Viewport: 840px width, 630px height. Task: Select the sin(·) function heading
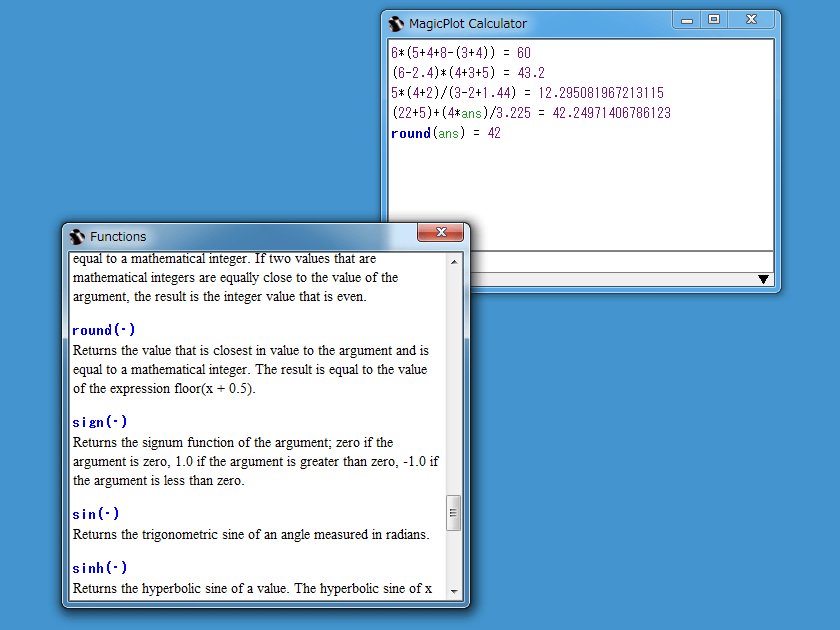pyautogui.click(x=96, y=514)
